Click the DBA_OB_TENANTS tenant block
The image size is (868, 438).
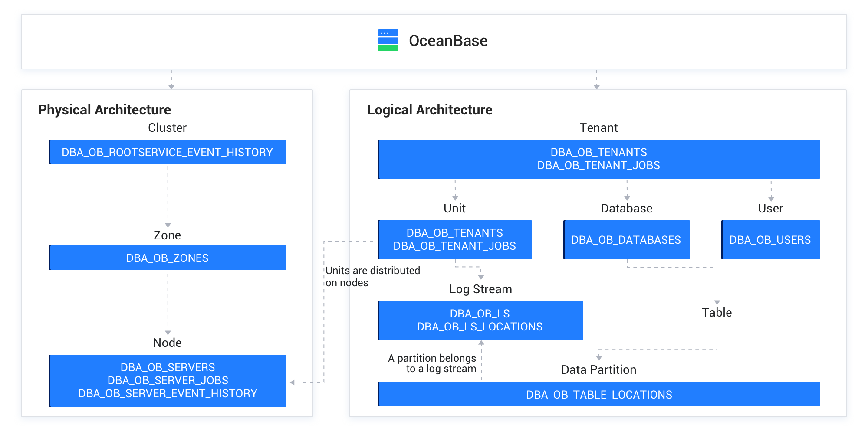(599, 152)
